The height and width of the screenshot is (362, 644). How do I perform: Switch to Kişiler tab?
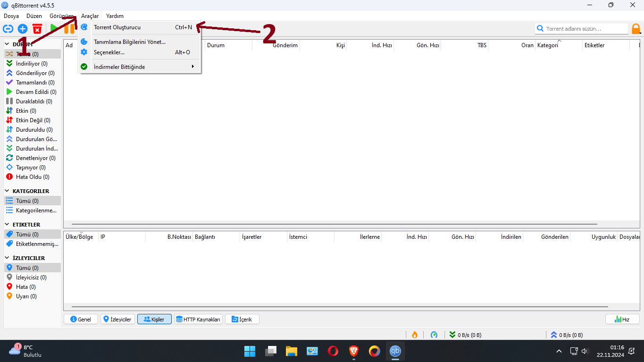(154, 320)
